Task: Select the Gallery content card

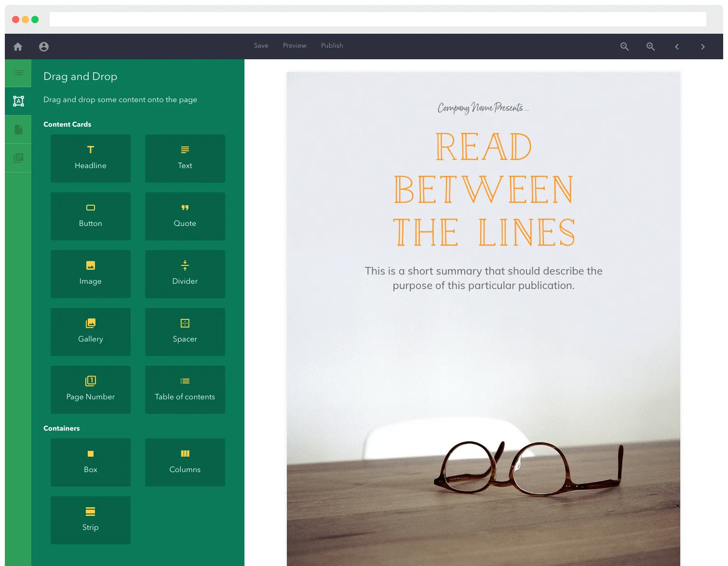Action: coord(91,332)
